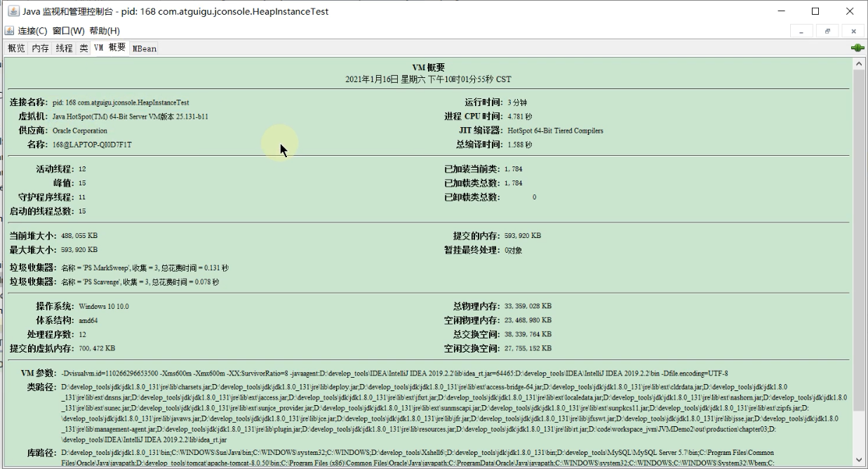Screen dimensions: 868x469
Task: Click the HotSpot 64-Bit Tiered Compilers value
Action: (x=555, y=131)
